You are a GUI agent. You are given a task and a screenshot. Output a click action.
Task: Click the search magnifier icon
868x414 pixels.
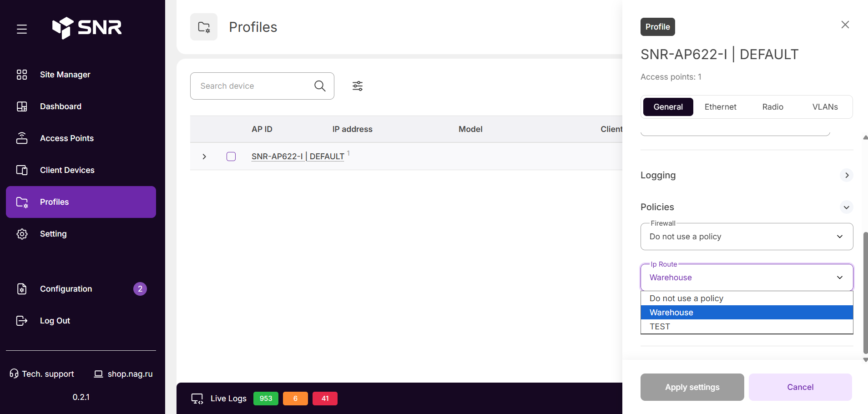[x=320, y=86]
